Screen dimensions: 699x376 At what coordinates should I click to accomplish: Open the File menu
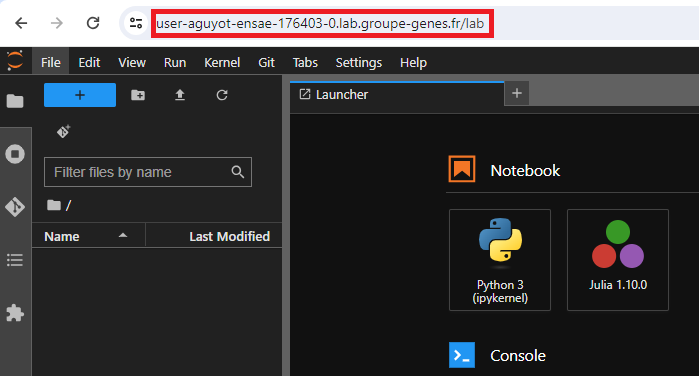click(50, 62)
